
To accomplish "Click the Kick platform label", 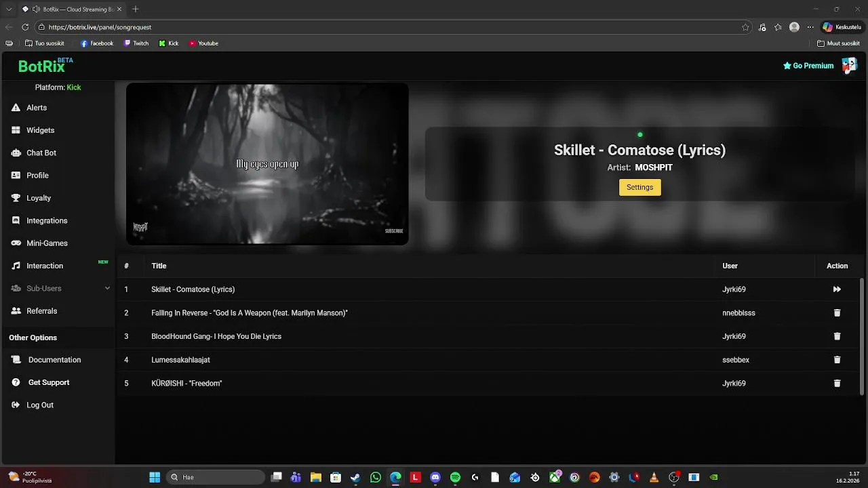I will point(73,87).
